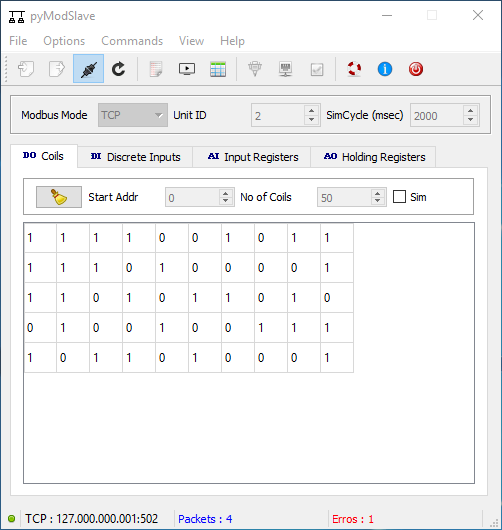Decrease SimCycle value with down arrow
The width and height of the screenshot is (502, 530).
coord(470,120)
